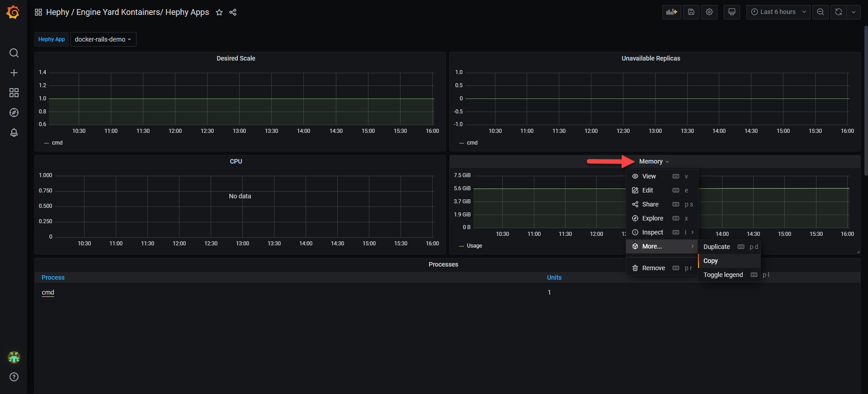Open the Alerting bell icon

tap(14, 132)
